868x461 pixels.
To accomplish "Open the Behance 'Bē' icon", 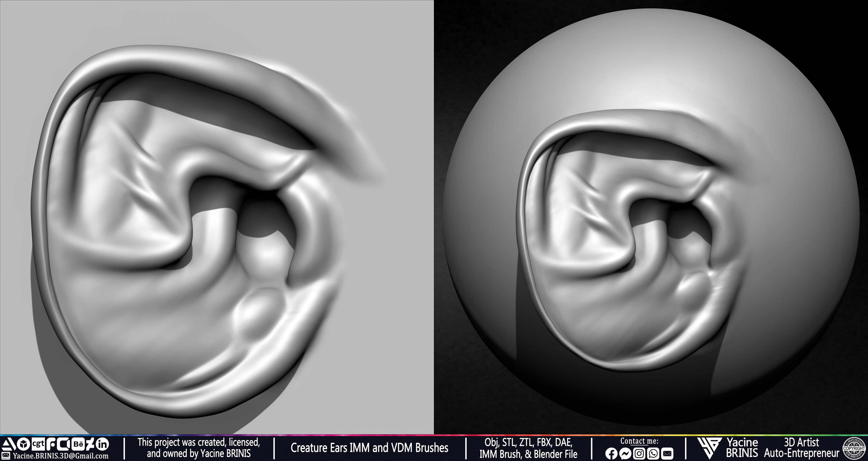I will pyautogui.click(x=78, y=444).
